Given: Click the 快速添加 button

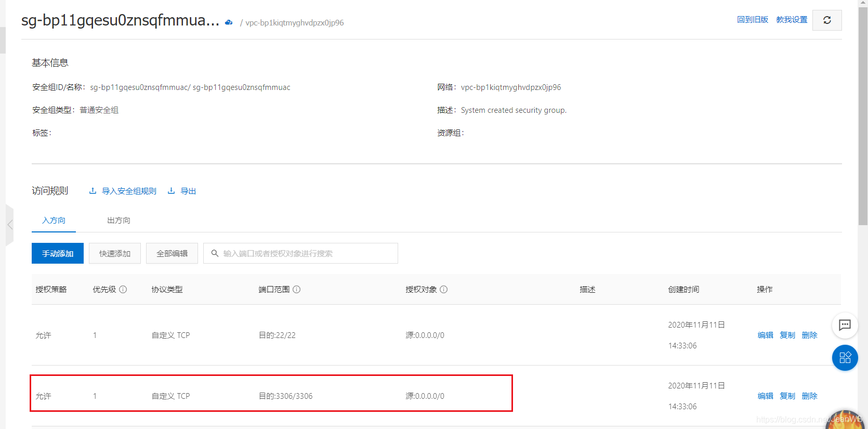Looking at the screenshot, I should click(115, 253).
